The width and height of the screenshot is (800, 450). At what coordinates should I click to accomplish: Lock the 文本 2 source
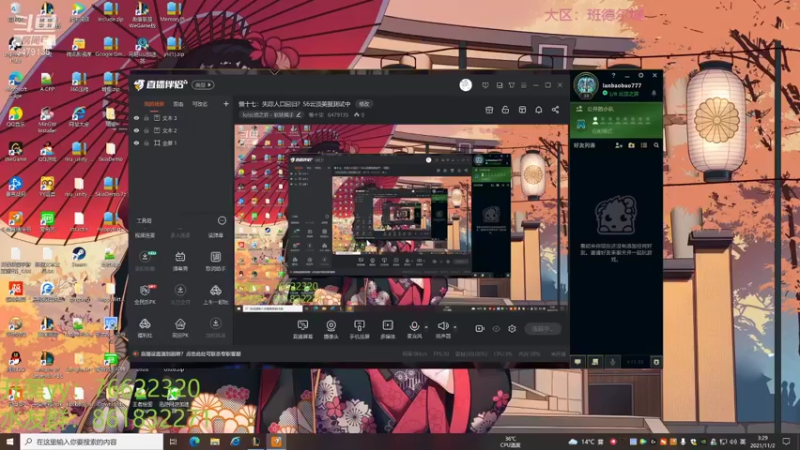coord(146,131)
